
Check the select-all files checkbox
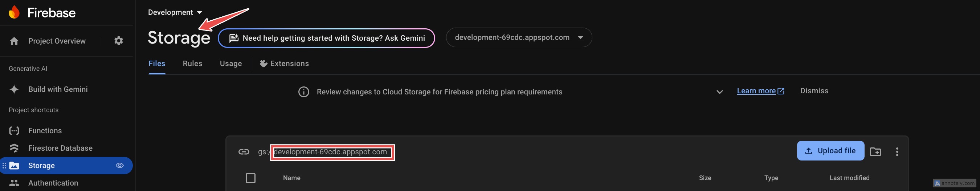tap(251, 178)
